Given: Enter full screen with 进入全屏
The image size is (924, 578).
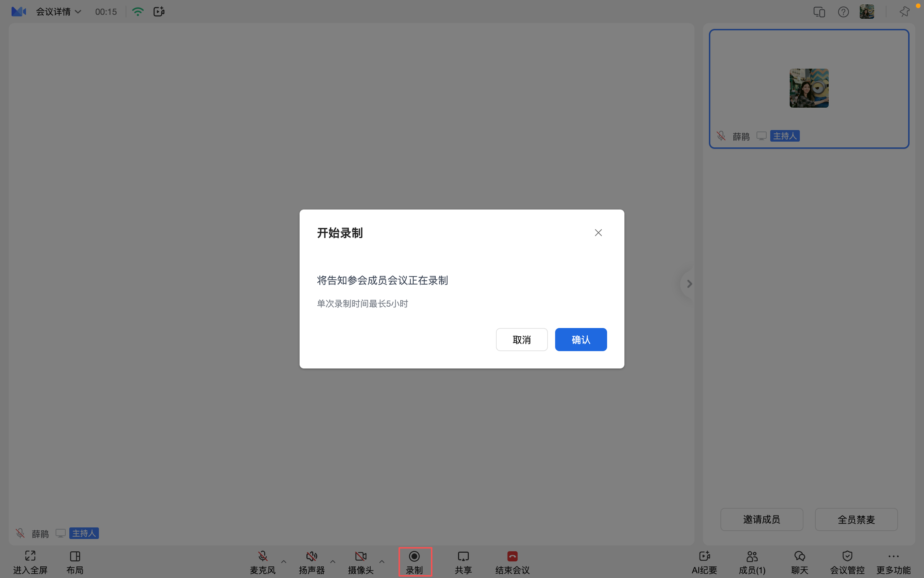Looking at the screenshot, I should click(x=30, y=562).
